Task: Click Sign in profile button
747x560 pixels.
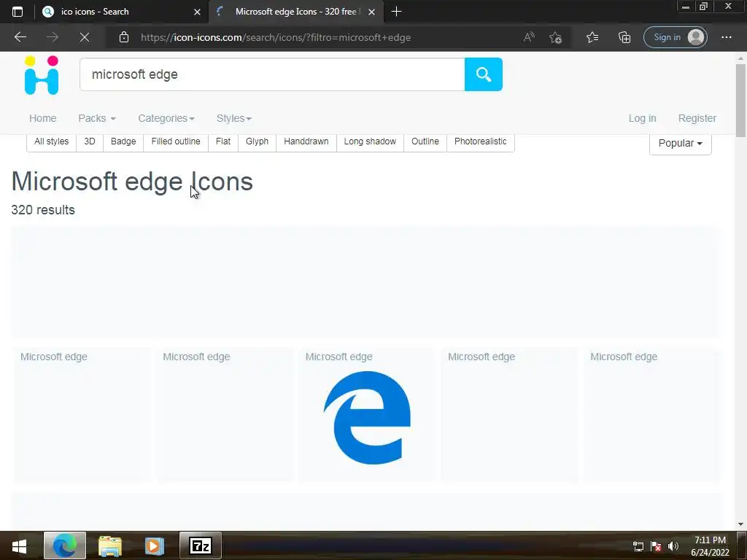Action: (675, 37)
